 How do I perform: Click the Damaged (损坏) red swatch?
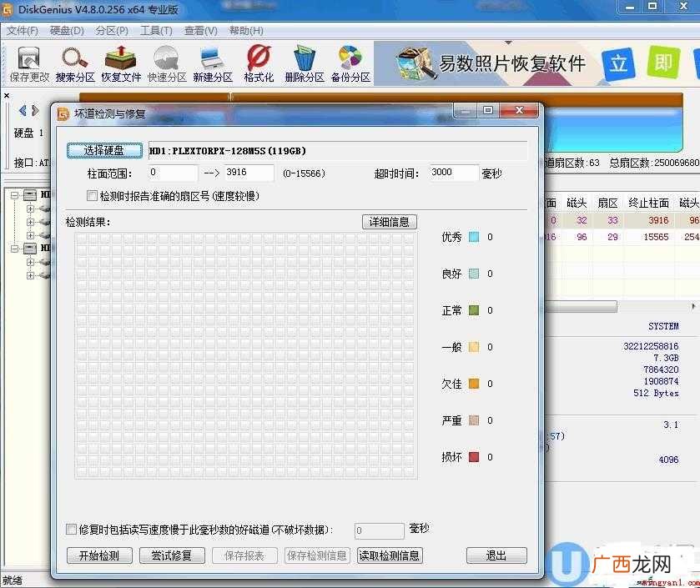click(x=474, y=457)
